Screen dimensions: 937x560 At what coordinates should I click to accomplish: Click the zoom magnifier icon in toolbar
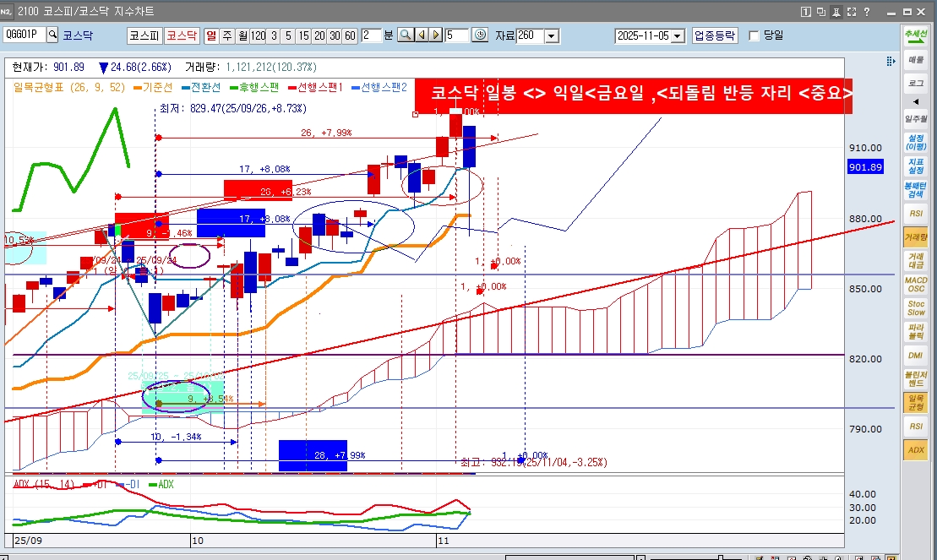point(406,35)
